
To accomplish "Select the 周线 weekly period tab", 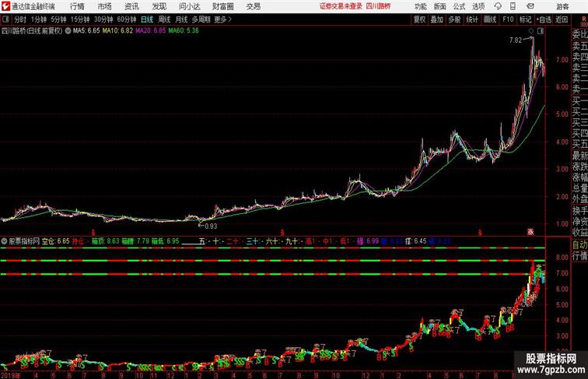I will [164, 19].
